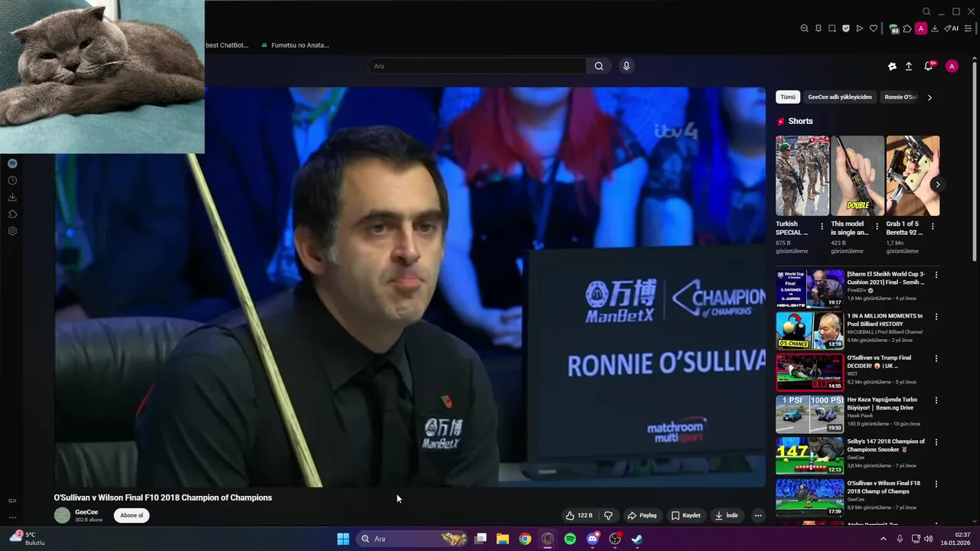Image resolution: width=980 pixels, height=551 pixels.
Task: Click the YouTube search magnifier button
Action: click(x=599, y=67)
